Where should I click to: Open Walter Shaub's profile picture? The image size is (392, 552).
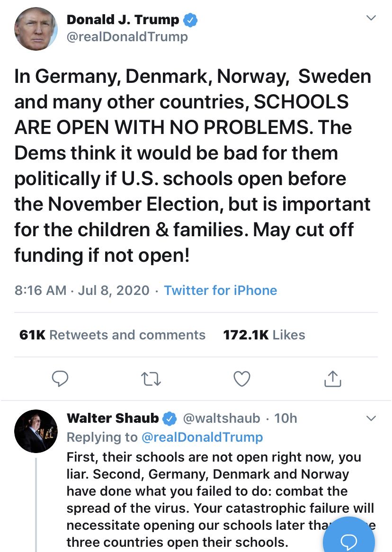click(36, 431)
